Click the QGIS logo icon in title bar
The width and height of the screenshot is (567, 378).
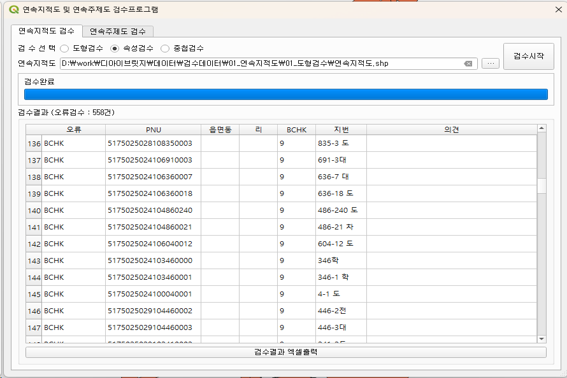[14, 9]
